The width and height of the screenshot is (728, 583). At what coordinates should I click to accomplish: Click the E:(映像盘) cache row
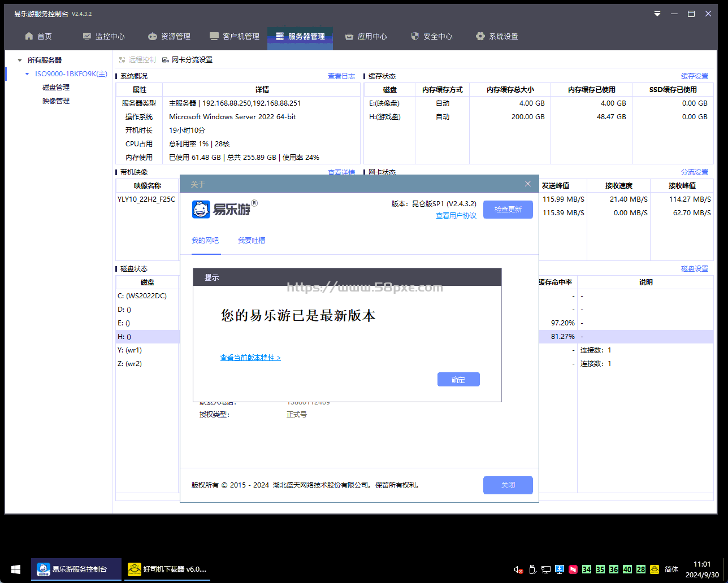(539, 103)
